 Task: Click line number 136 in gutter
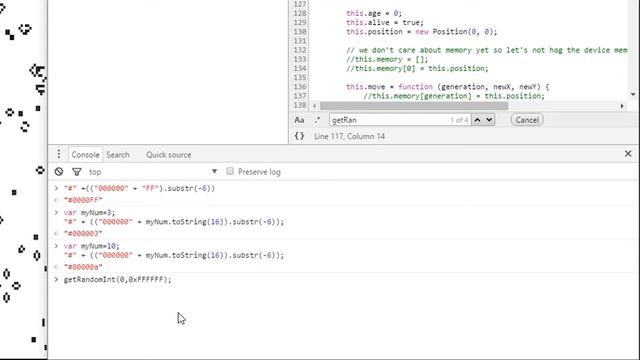[300, 87]
